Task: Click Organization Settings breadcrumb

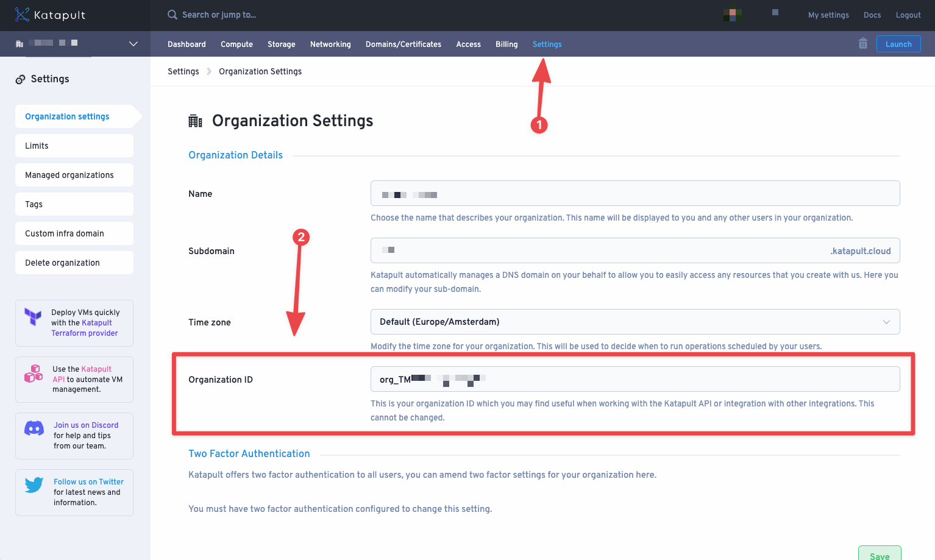Action: [260, 71]
